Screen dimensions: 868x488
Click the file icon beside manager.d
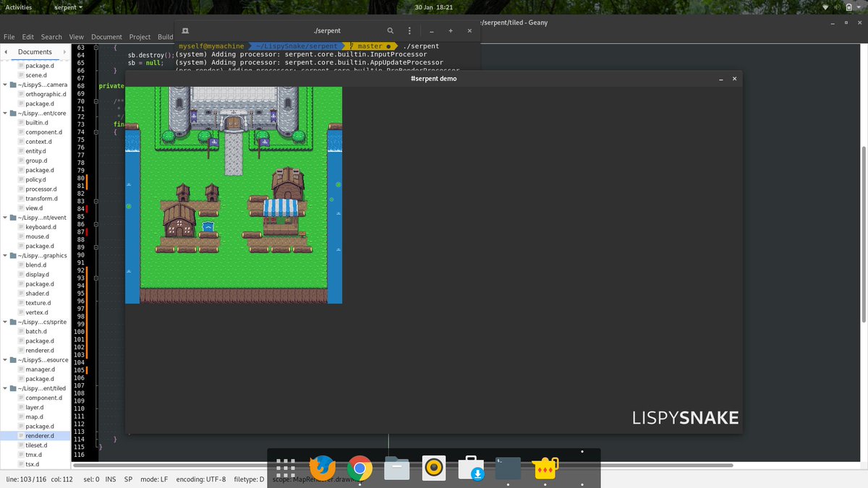coord(20,369)
